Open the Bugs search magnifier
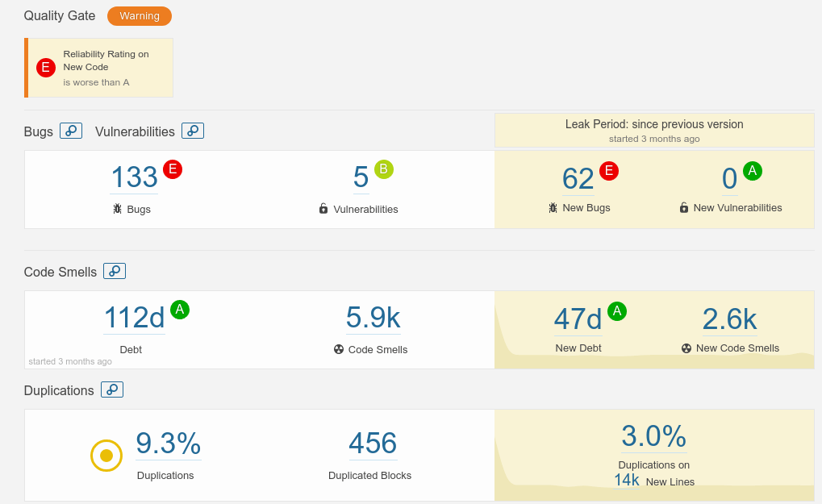Image resolution: width=822 pixels, height=504 pixels. point(71,131)
